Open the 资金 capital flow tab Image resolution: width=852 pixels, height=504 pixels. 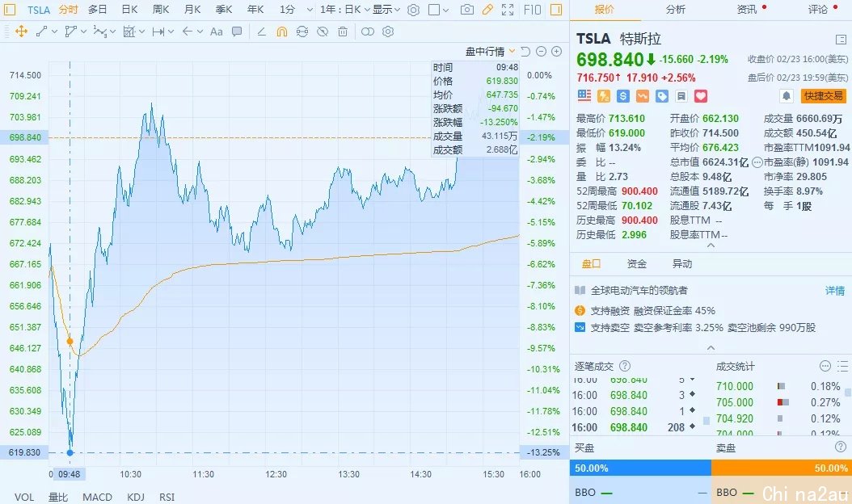click(637, 264)
